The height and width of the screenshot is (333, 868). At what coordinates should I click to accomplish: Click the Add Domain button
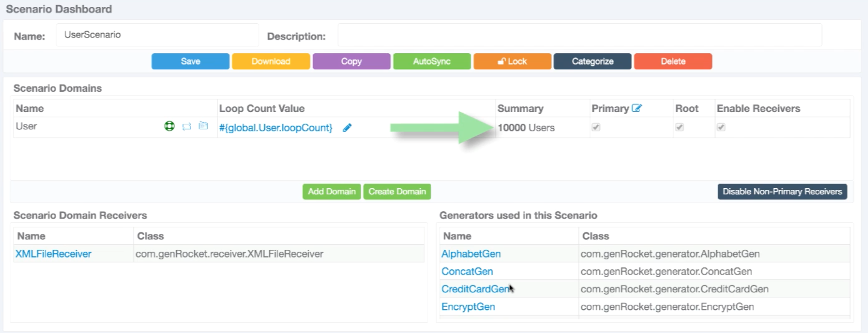click(x=332, y=192)
